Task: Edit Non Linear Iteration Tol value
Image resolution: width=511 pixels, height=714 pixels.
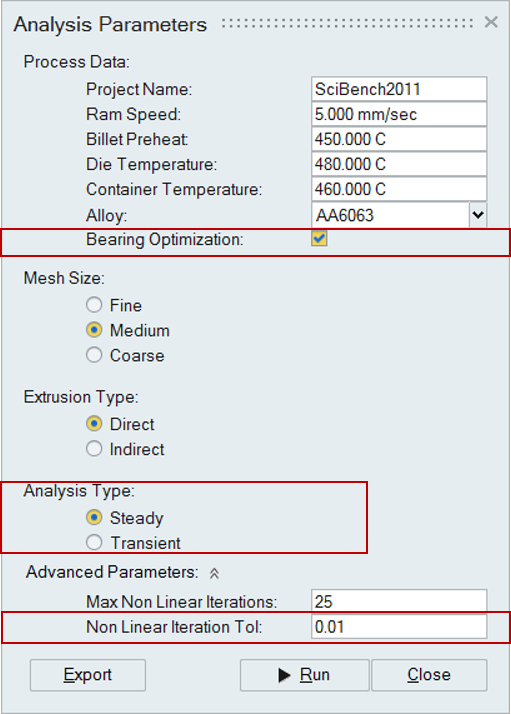Action: [399, 627]
